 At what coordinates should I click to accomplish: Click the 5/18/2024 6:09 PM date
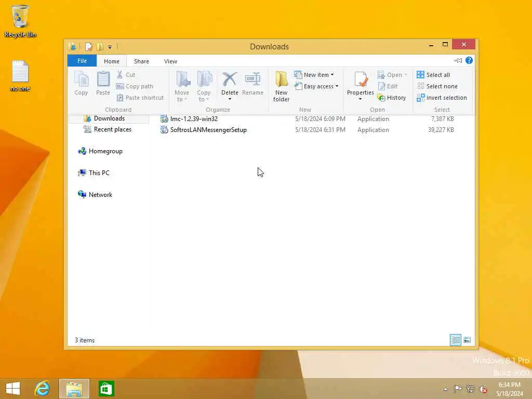[320, 119]
